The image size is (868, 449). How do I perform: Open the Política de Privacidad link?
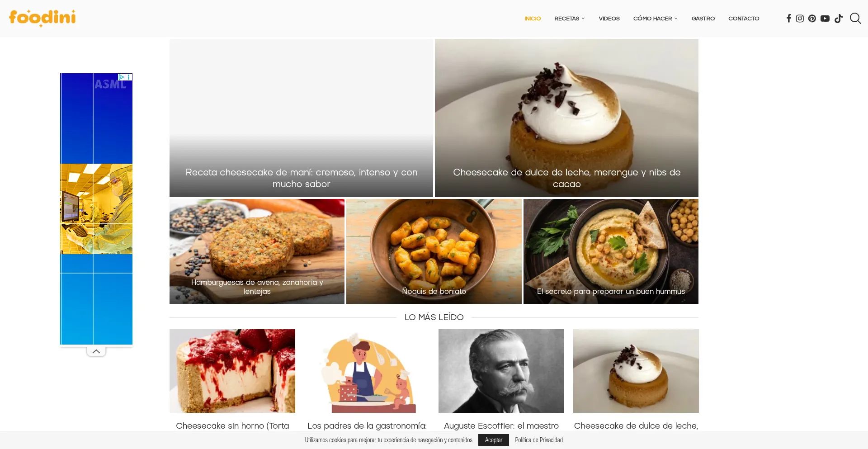coord(539,440)
